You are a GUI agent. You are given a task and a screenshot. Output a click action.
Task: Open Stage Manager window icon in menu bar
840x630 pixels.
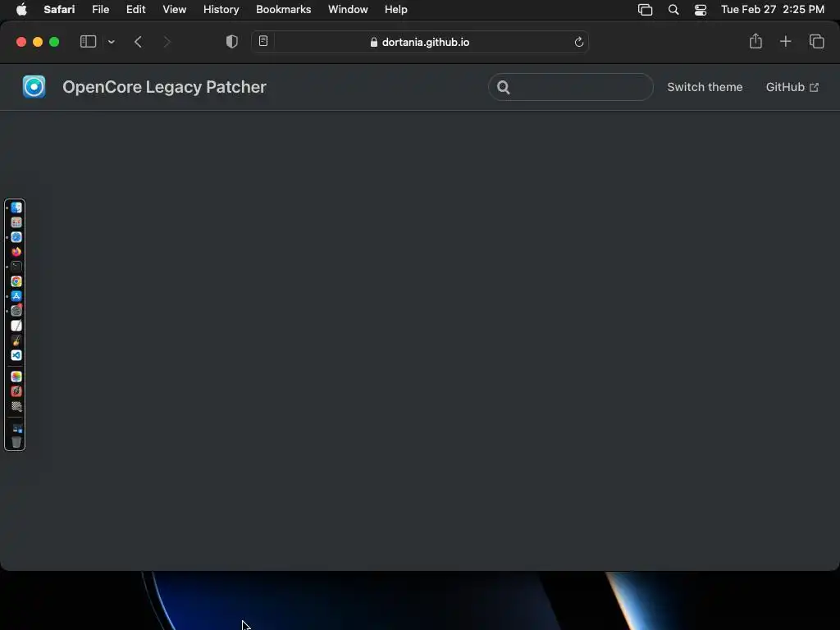click(645, 10)
